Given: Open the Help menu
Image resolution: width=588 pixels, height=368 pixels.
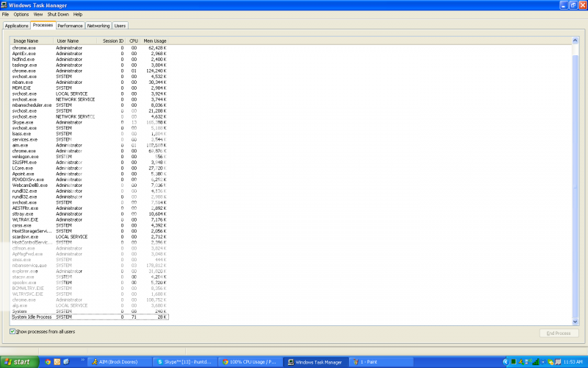Looking at the screenshot, I should point(78,14).
